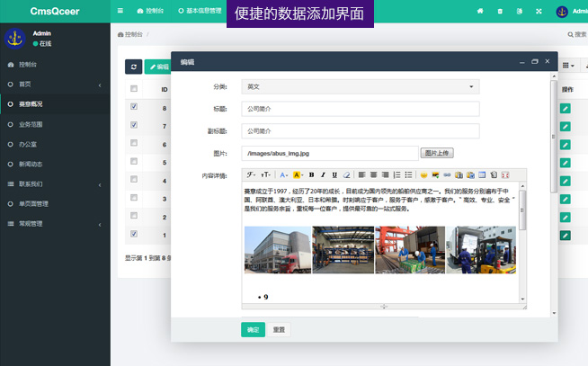Click the blue table icon in editor toolbar
The image size is (588, 366).
click(482, 174)
